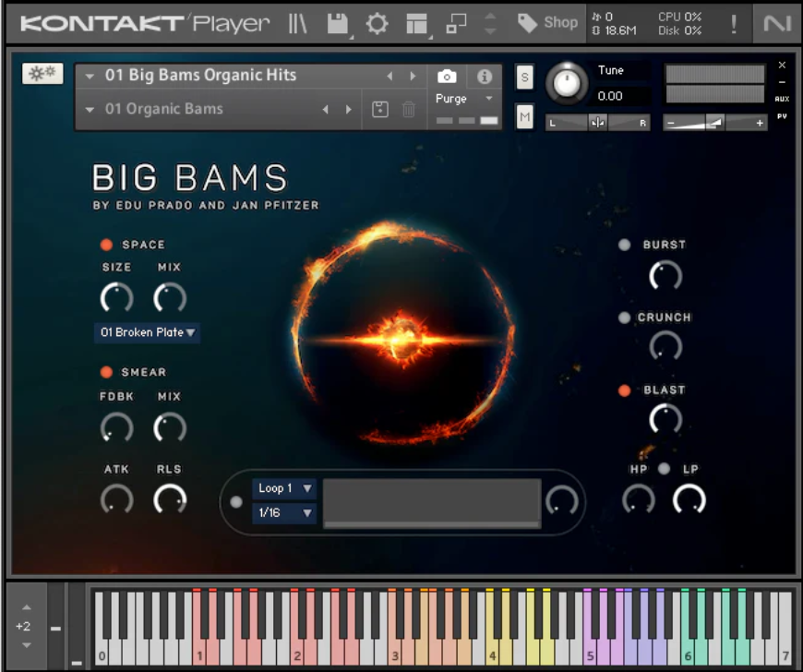Click the pitch wheel minus strip
Screen dimensions: 803x672
pos(55,628)
